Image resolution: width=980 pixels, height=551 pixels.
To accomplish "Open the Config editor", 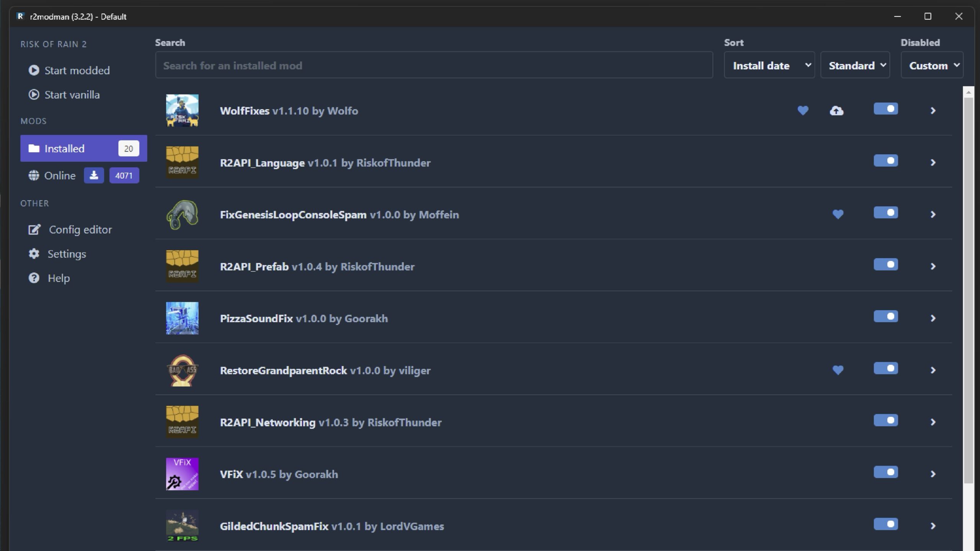I will tap(70, 230).
